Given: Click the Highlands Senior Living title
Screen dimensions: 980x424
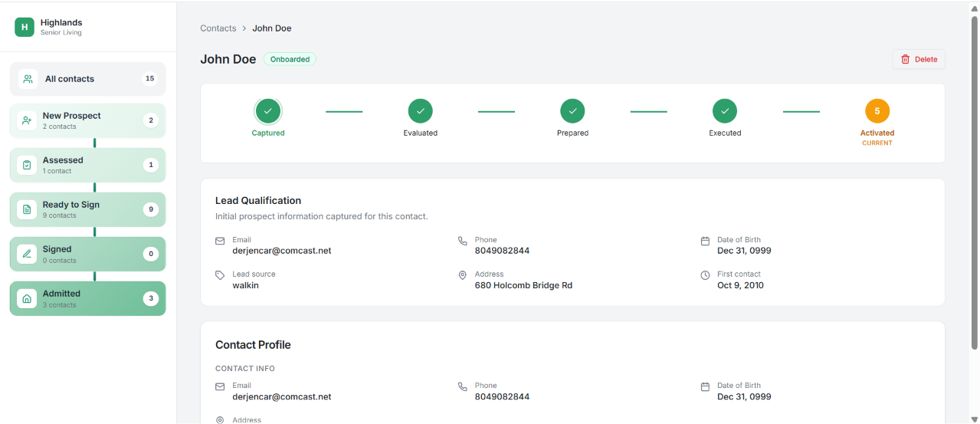Looking at the screenshot, I should tap(61, 28).
